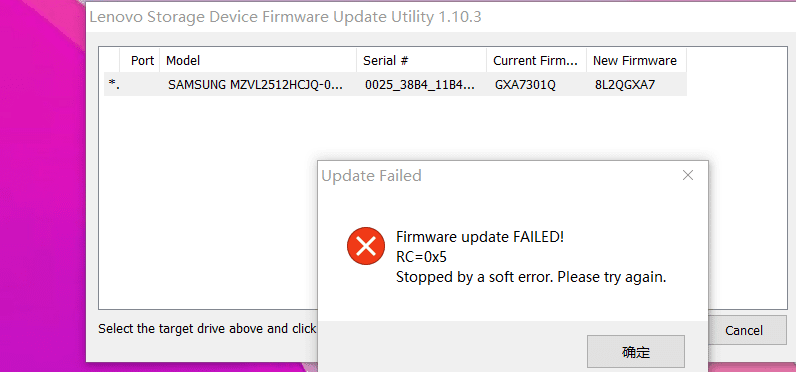Cancel the firmware update utility
The height and width of the screenshot is (372, 796).
pos(743,330)
